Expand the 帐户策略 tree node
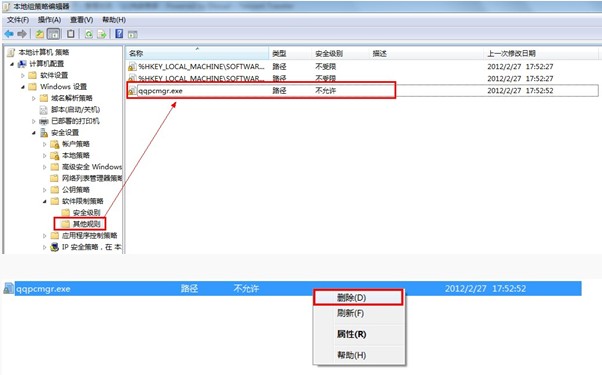The width and height of the screenshot is (602, 375). 45,144
